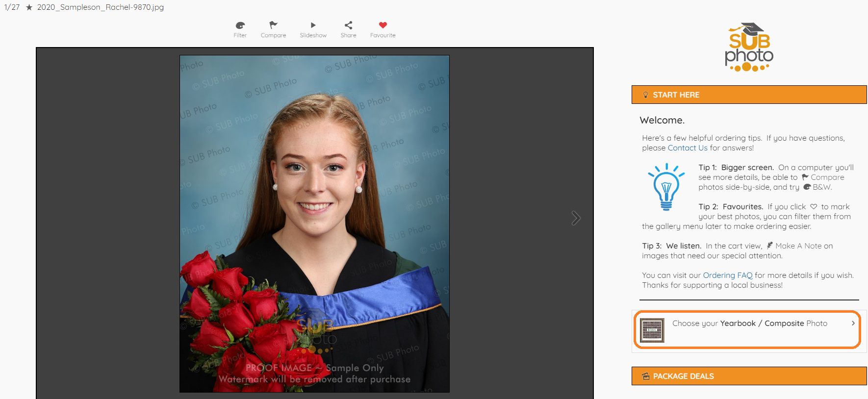This screenshot has width=868, height=399.
Task: Click the 'Tip 3: We listen.' text
Action: [671, 246]
